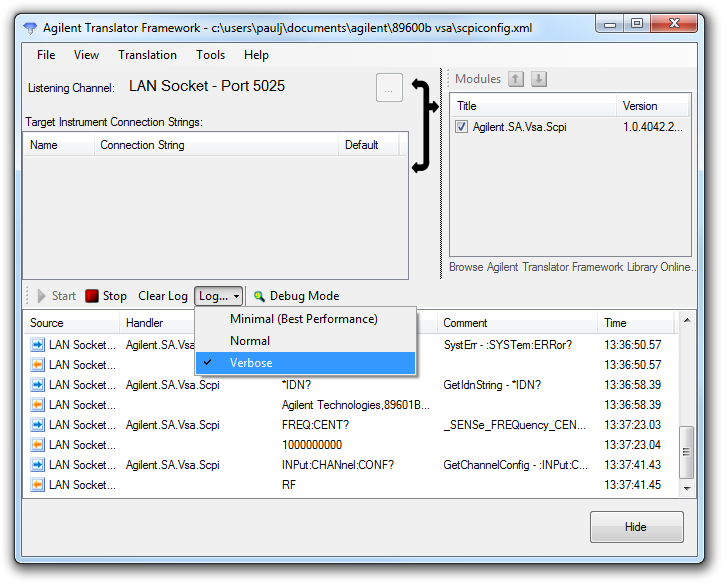Open the Tools menu

[210, 55]
